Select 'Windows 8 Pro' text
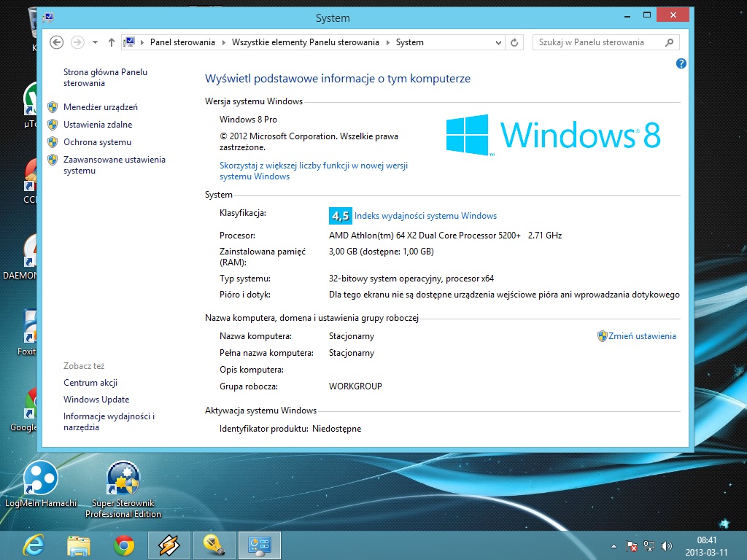 (248, 120)
